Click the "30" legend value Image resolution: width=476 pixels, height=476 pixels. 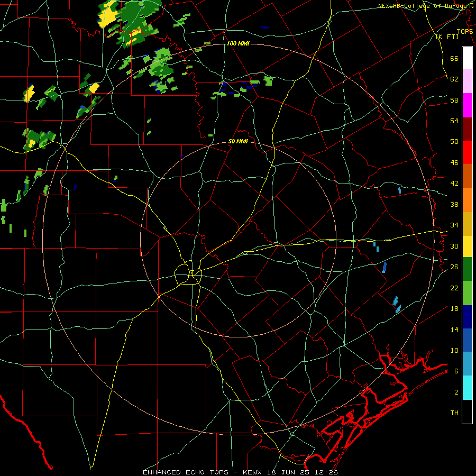pos(454,246)
